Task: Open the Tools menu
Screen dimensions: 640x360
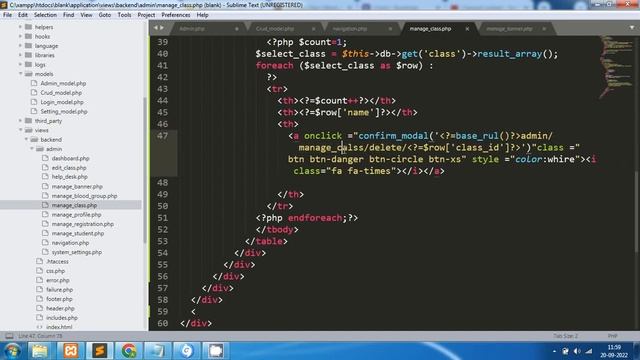Action: coord(124,15)
